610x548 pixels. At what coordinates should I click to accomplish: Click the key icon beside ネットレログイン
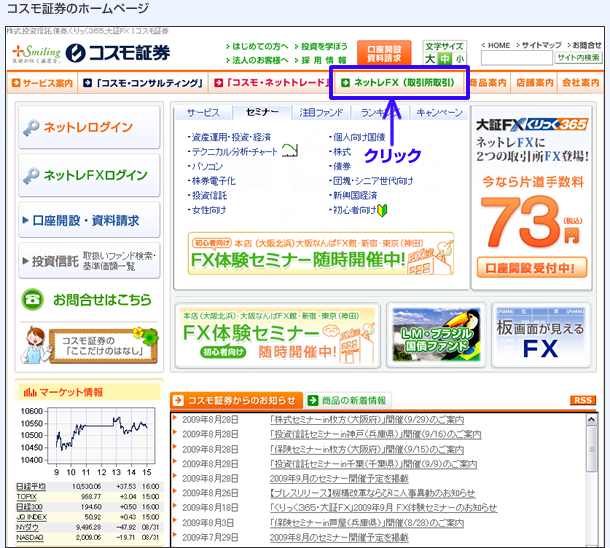31,128
